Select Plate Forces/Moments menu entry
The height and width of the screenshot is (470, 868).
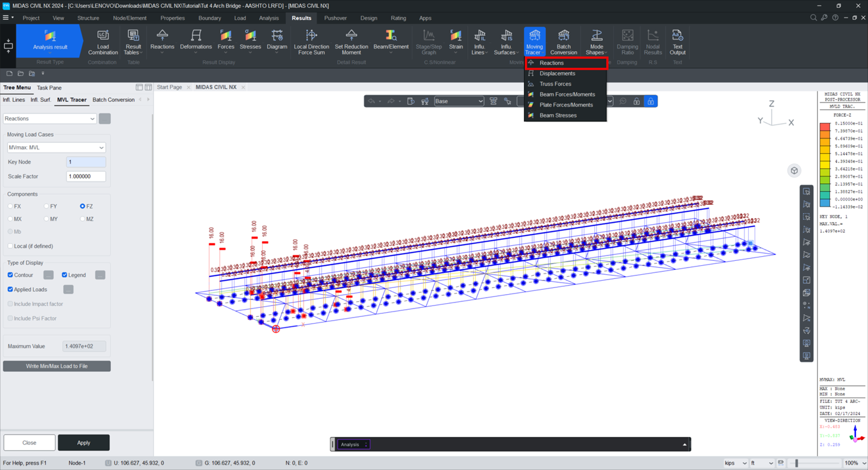coord(565,105)
